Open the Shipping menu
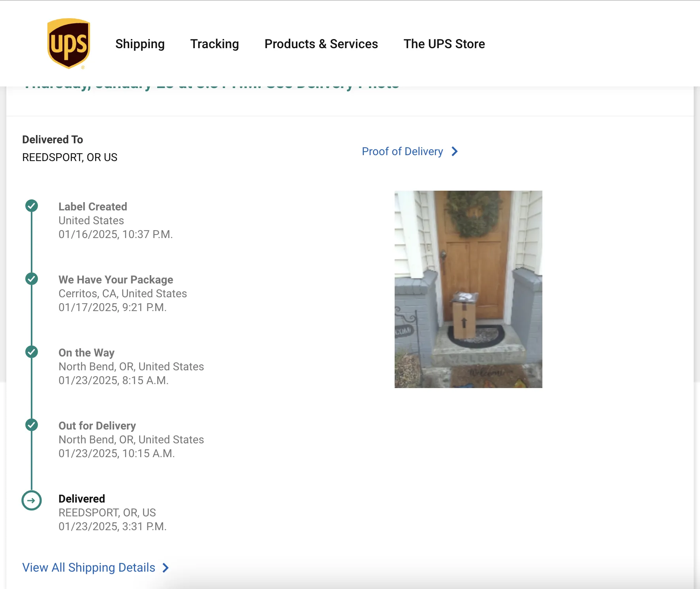700x589 pixels. (x=140, y=44)
